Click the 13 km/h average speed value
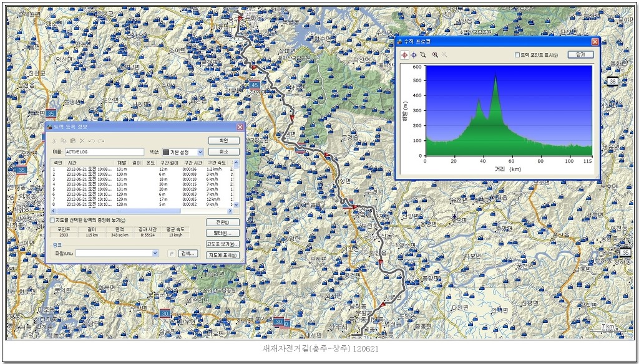This screenshot has height=364, width=639. (175, 235)
